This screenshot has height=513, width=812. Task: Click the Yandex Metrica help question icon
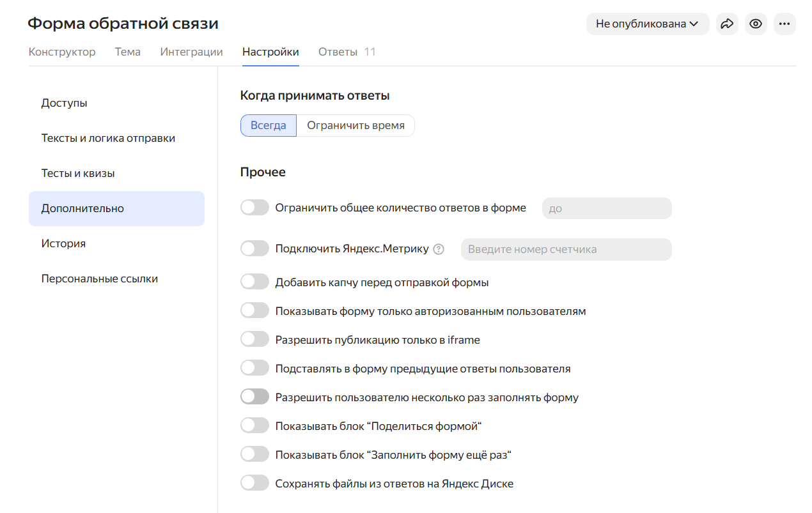[x=439, y=250]
